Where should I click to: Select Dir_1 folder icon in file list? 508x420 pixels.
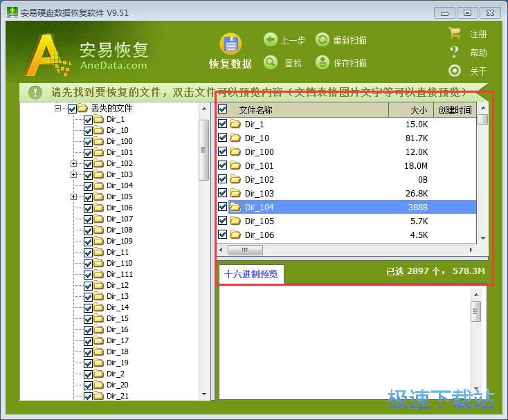[x=235, y=124]
